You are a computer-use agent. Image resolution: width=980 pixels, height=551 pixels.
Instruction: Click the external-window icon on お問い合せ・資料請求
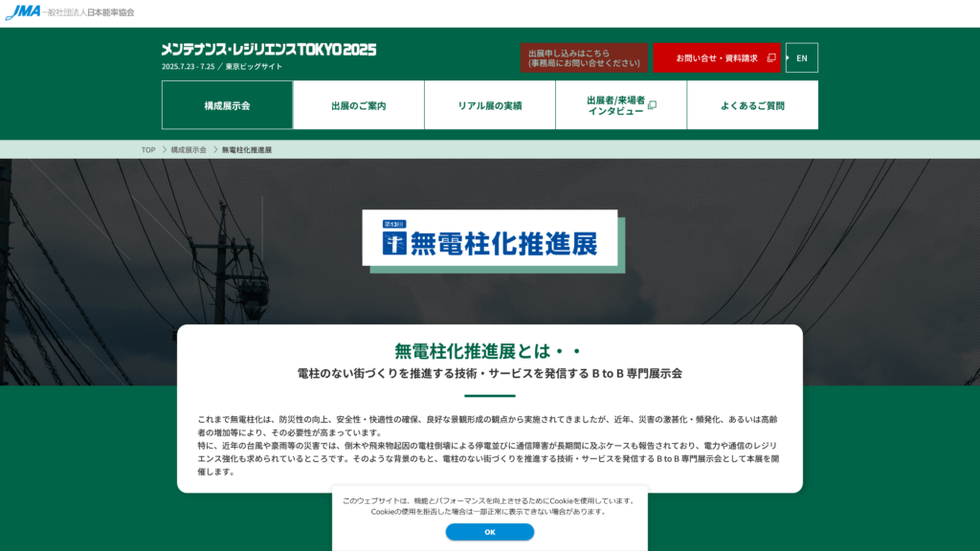(771, 57)
